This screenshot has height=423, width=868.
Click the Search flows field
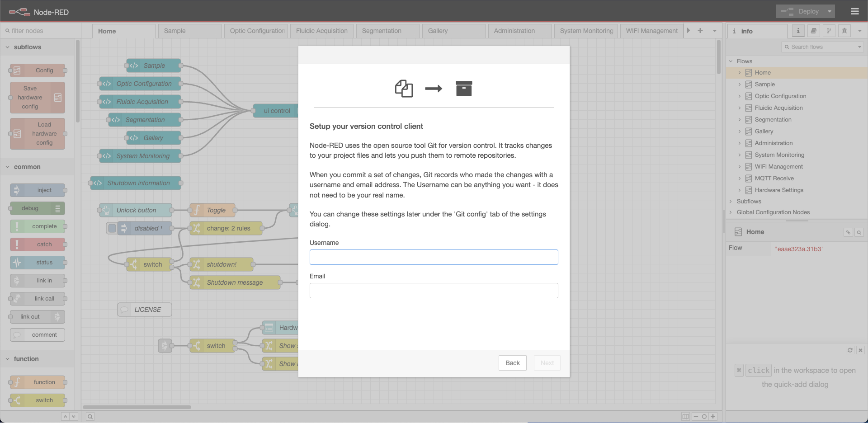tap(818, 47)
